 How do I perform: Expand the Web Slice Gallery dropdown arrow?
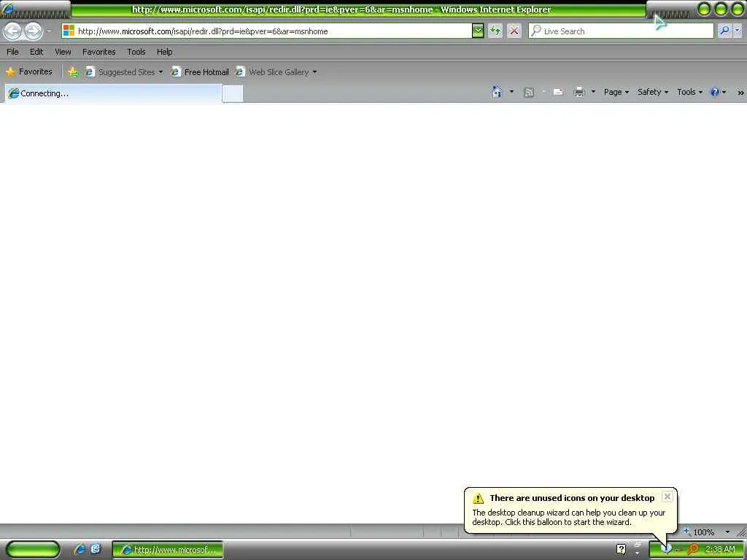314,72
